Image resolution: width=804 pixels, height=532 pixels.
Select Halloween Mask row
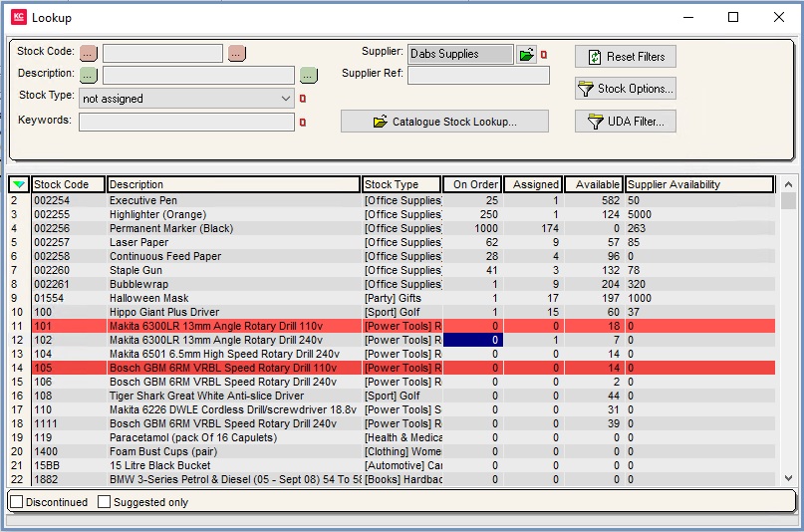pyautogui.click(x=392, y=298)
